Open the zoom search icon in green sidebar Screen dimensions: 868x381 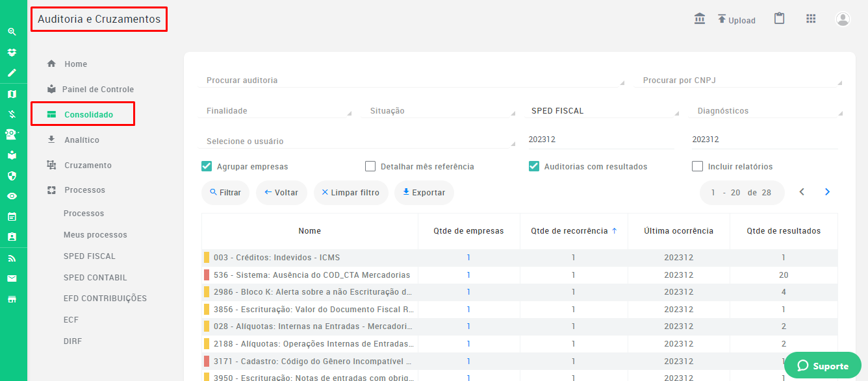coord(12,31)
